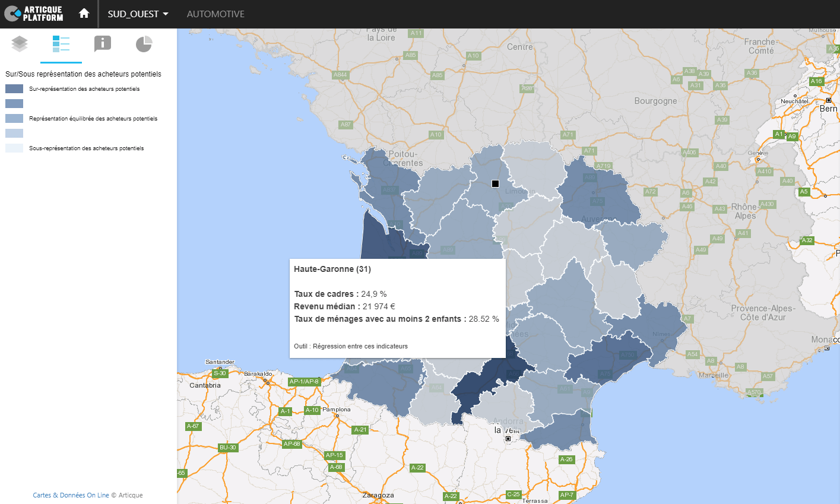Click the AP-1/AP-8 road shield

click(304, 381)
